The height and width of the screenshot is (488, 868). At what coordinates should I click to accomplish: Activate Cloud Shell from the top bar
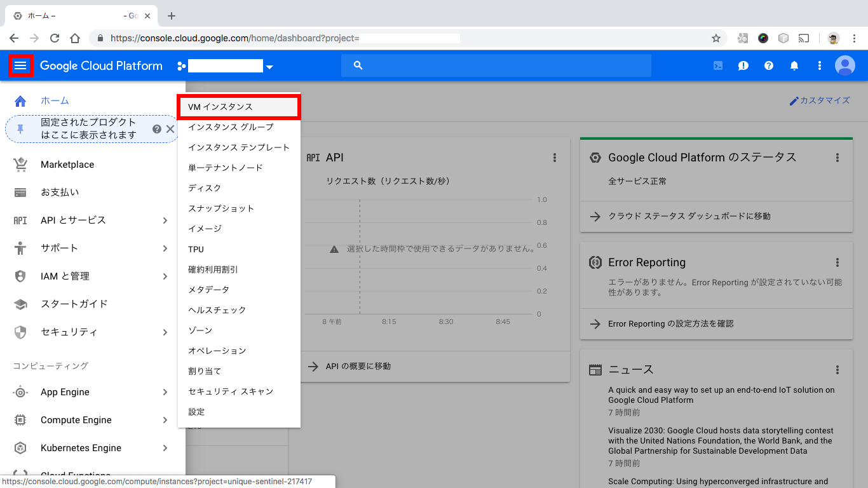point(717,65)
